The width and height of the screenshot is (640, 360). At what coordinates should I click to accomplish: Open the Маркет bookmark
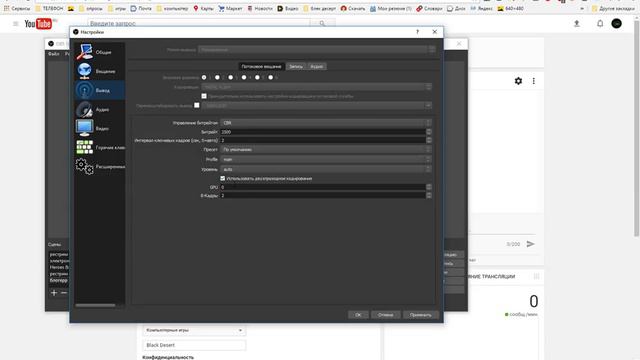tap(231, 8)
